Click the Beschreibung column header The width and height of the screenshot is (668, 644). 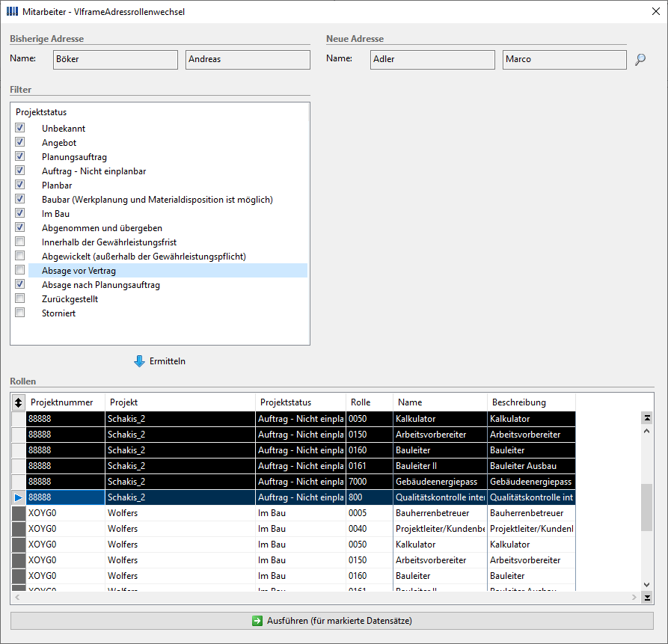click(x=531, y=402)
